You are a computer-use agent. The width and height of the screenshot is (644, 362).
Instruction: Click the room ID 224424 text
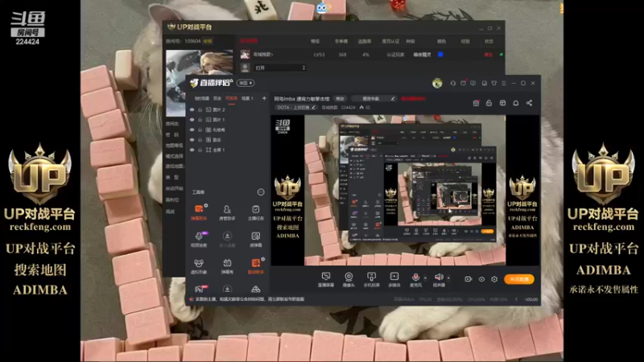348,108
